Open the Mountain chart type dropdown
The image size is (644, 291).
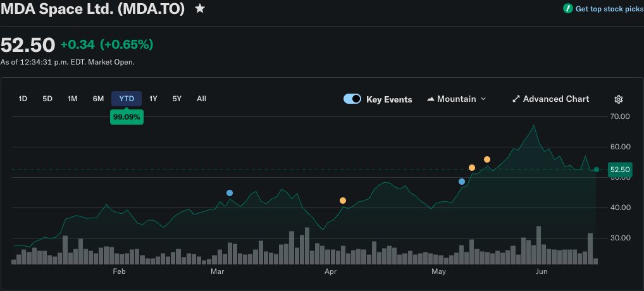[x=456, y=99]
